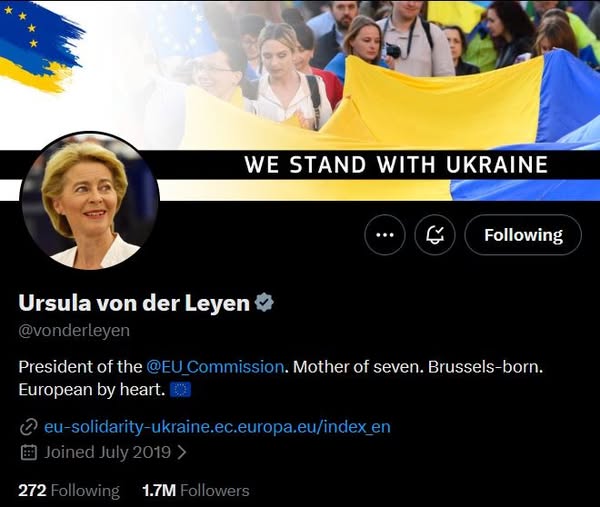Open the verified badge next to the name
The image size is (600, 507).
(264, 302)
